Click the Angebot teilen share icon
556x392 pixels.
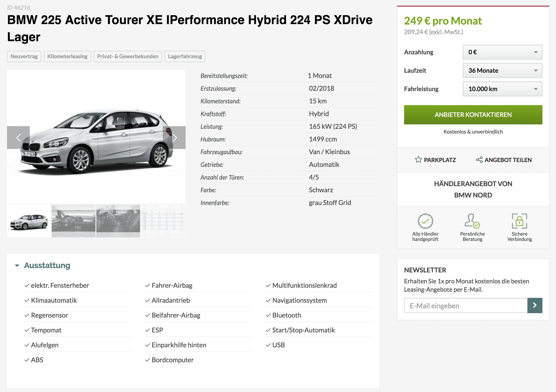pyautogui.click(x=479, y=160)
